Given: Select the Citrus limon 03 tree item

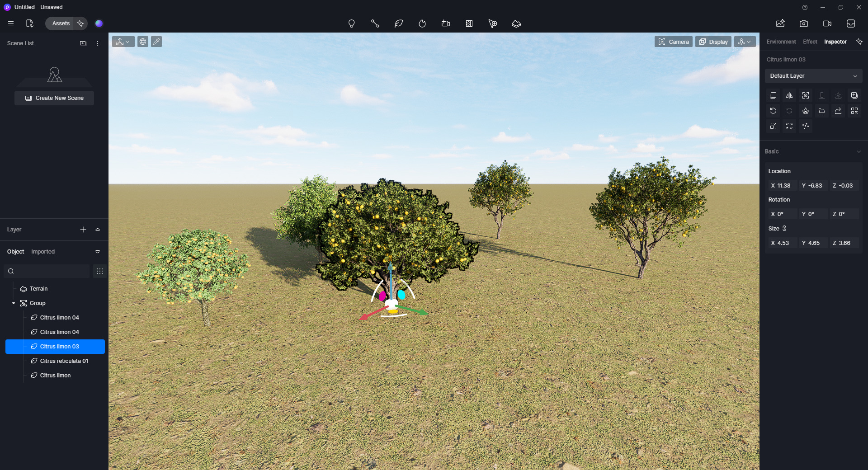Looking at the screenshot, I should 55,347.
